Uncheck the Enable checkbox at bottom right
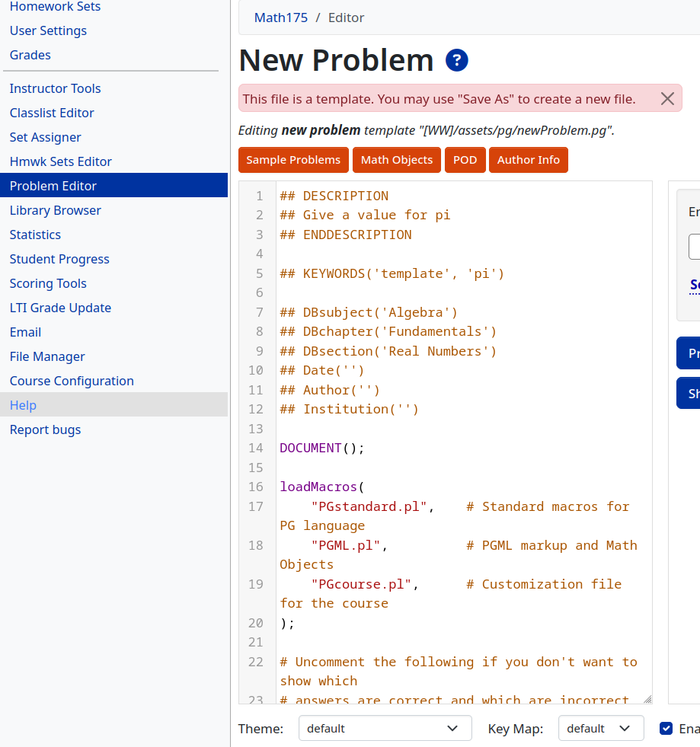 [x=666, y=728]
